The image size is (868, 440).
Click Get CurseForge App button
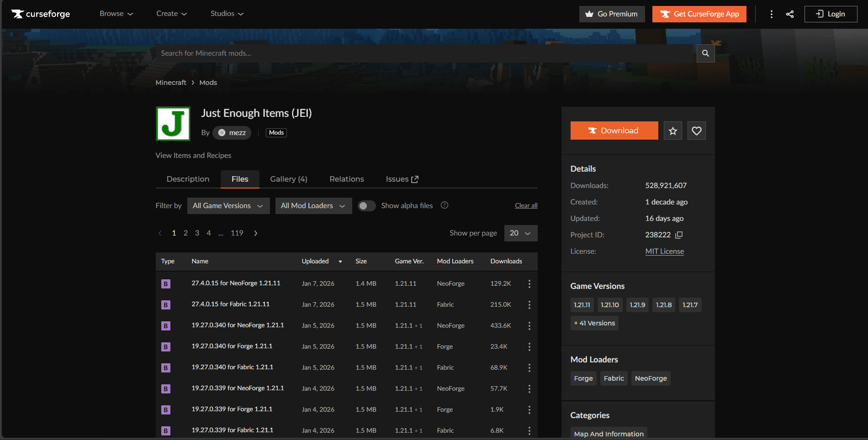click(699, 14)
